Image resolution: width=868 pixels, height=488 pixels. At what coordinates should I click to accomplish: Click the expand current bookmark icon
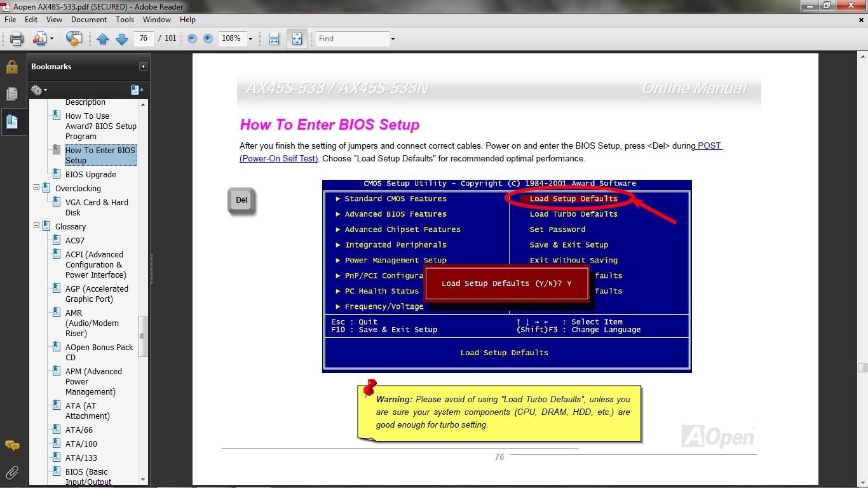coord(137,90)
